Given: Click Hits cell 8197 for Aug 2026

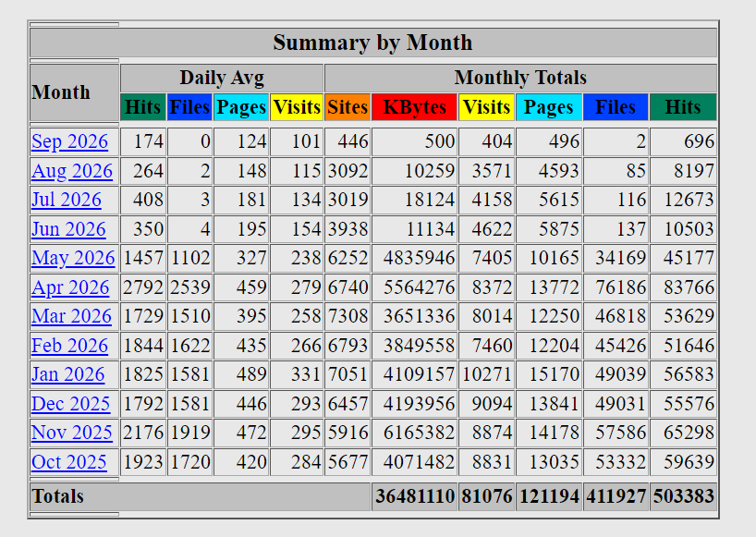Looking at the screenshot, I should point(683,171).
